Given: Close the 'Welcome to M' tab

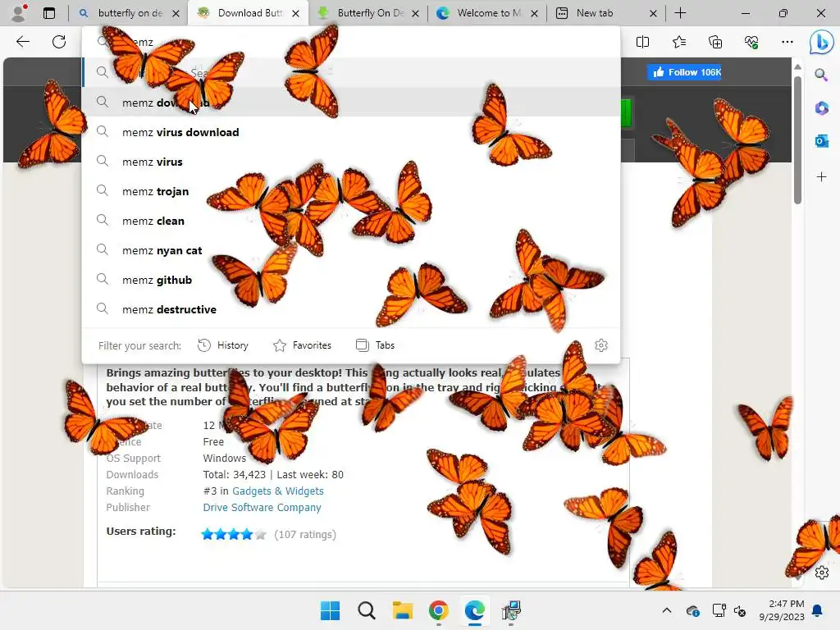Looking at the screenshot, I should click(x=534, y=13).
